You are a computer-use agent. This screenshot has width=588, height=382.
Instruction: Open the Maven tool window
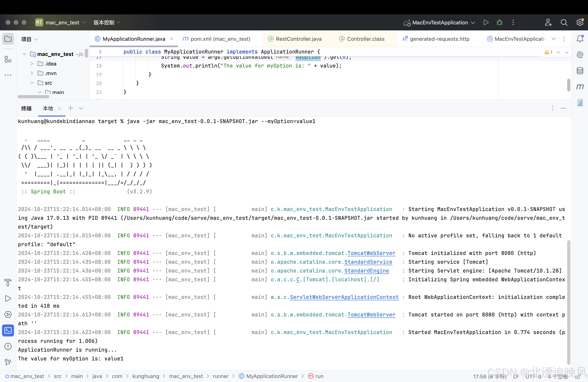coord(580,87)
